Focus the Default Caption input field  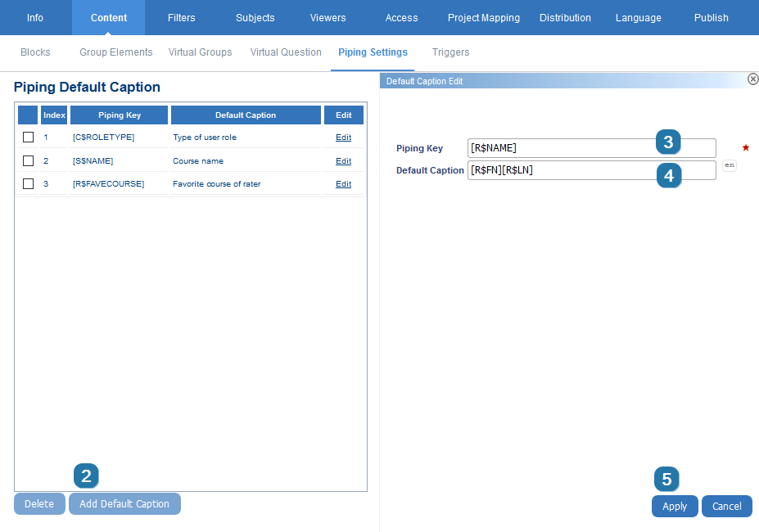(x=591, y=170)
